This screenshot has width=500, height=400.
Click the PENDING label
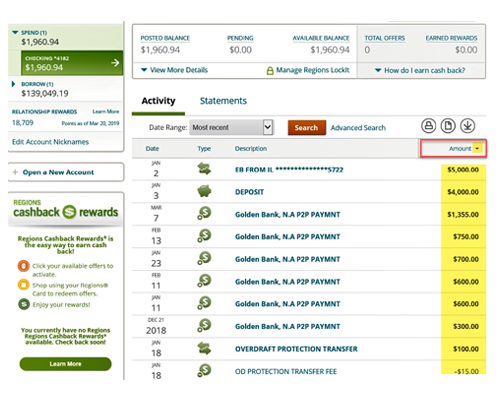[240, 38]
